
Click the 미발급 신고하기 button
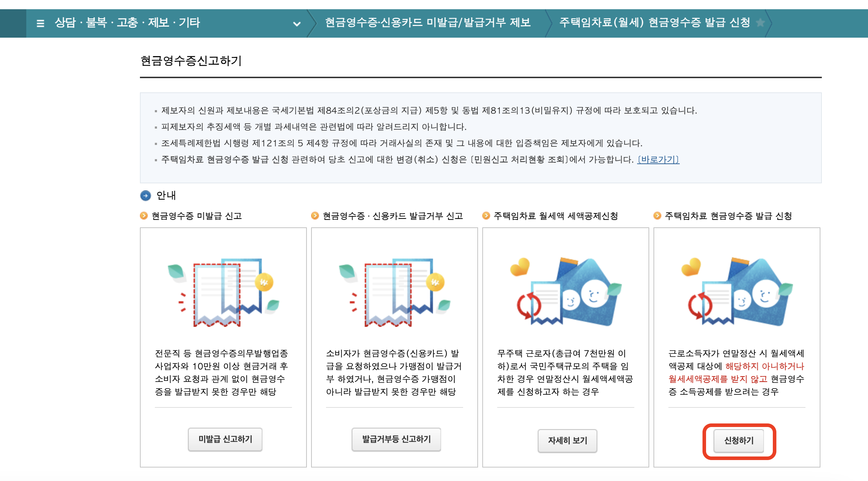225,439
